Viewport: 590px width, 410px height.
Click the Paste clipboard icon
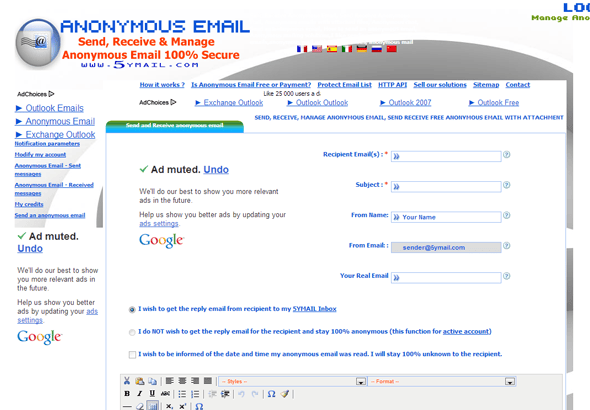(140, 381)
